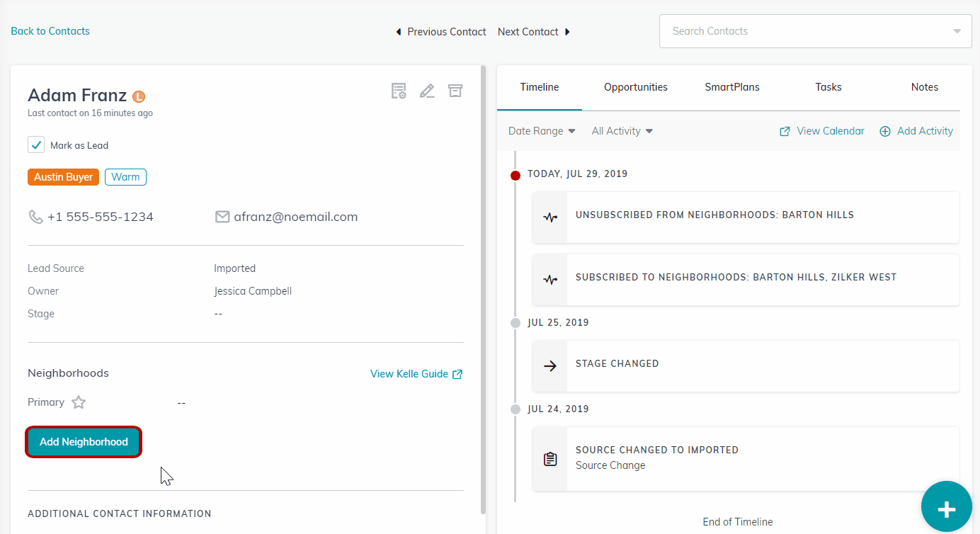The image size is (980, 534).
Task: Open the SmartPlans tab
Action: (732, 87)
